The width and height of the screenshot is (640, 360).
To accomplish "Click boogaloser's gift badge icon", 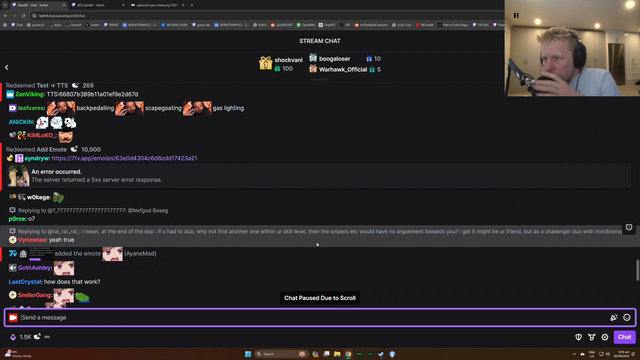I will (313, 58).
